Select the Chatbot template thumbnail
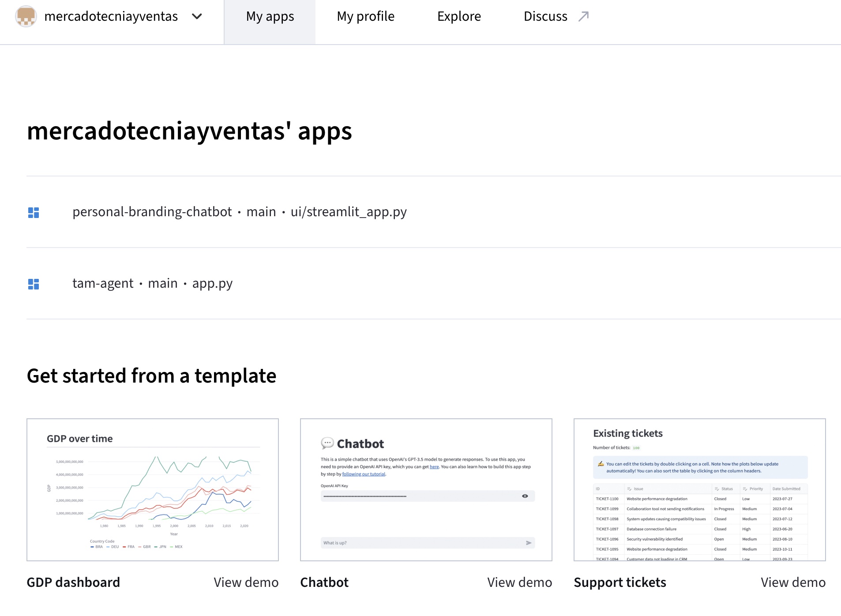Viewport: 841px width, 616px height. point(426,490)
